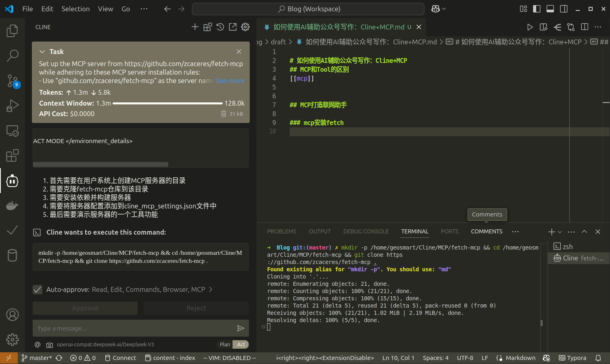Open Cline task history via the clock icon
The width and height of the screenshot is (610, 364).
(x=220, y=27)
